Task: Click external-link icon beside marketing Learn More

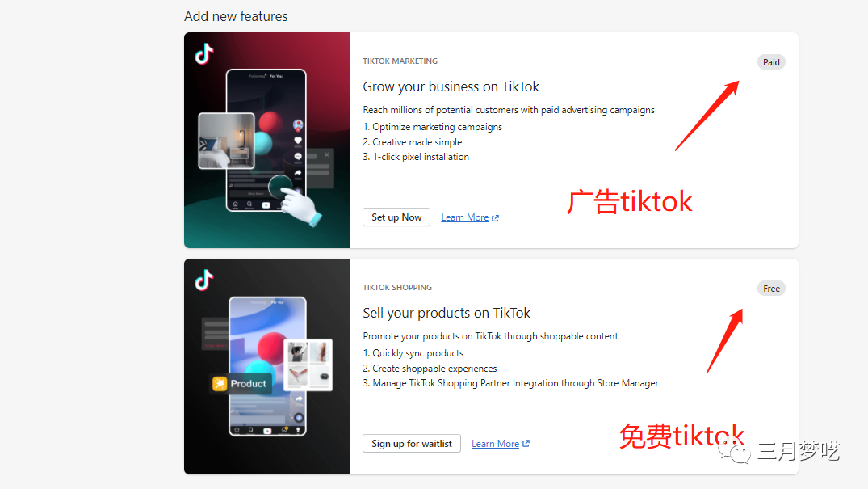Action: pos(496,218)
